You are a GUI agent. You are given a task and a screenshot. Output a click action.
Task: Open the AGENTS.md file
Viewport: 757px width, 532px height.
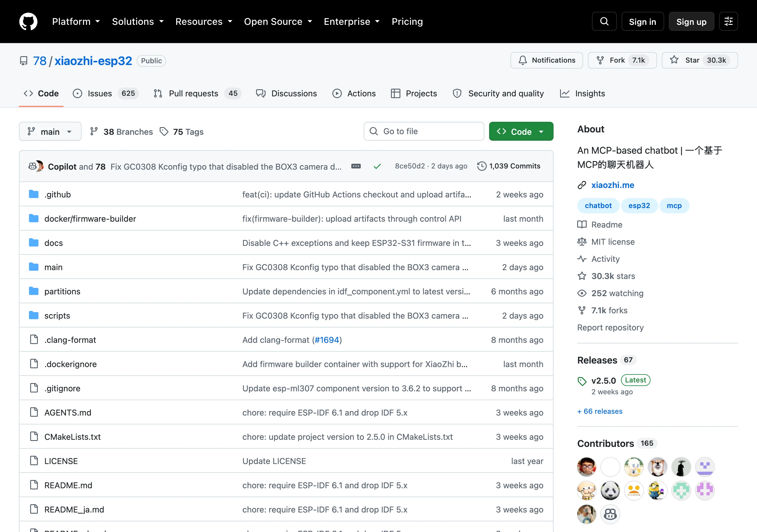tap(68, 412)
